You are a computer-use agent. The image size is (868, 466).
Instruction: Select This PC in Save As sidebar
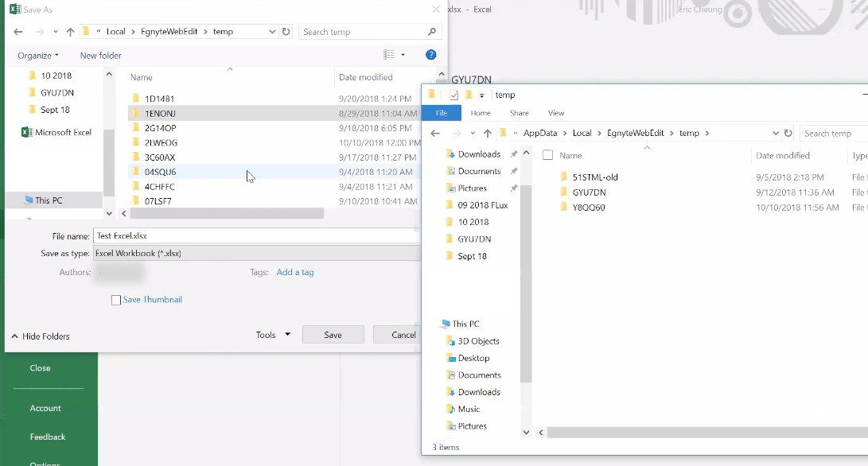click(x=49, y=200)
